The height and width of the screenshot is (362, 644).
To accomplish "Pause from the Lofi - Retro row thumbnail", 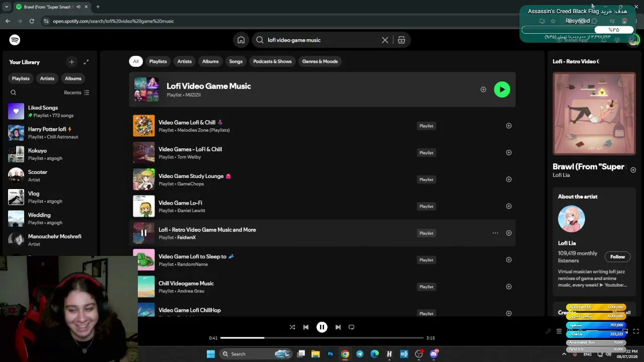I will pyautogui.click(x=144, y=233).
